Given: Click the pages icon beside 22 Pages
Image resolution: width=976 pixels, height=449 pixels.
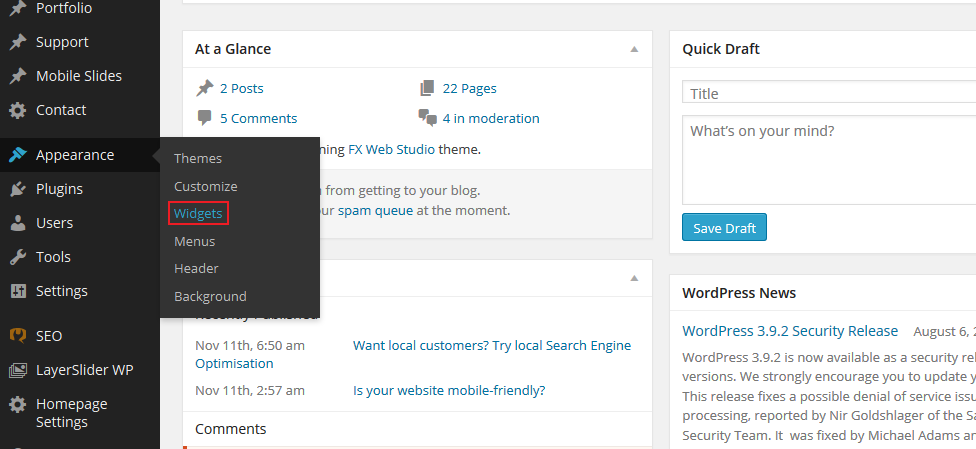Looking at the screenshot, I should 427,88.
